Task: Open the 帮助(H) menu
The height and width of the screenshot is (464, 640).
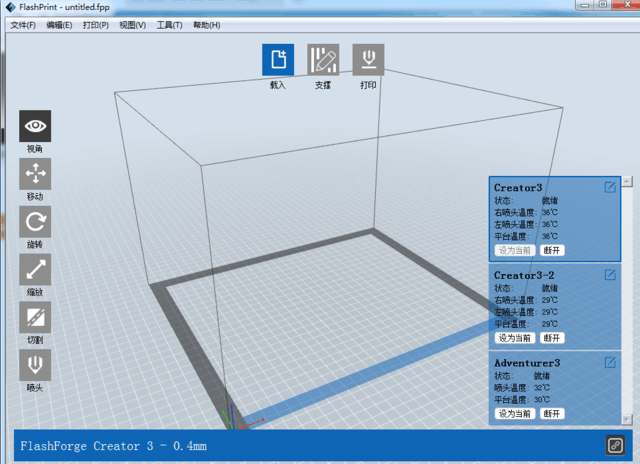Action: [207, 25]
